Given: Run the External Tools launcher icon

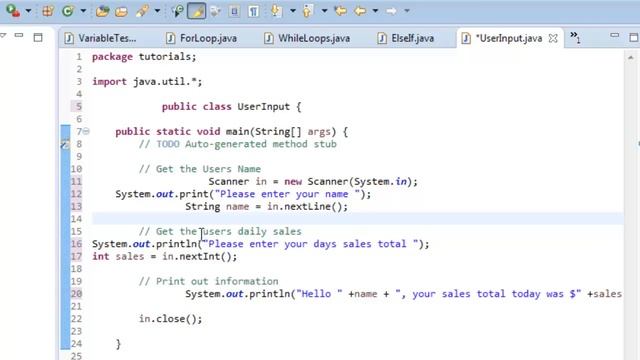Looking at the screenshot, I should [13, 11].
